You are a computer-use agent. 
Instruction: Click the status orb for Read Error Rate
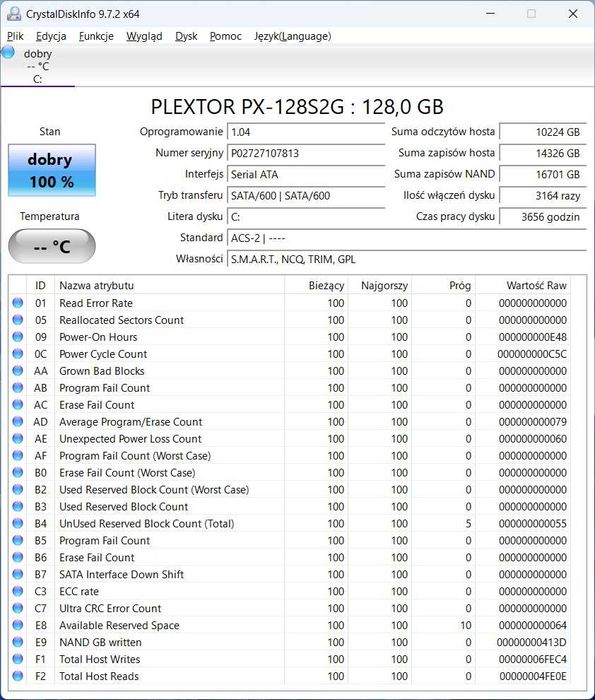point(18,303)
